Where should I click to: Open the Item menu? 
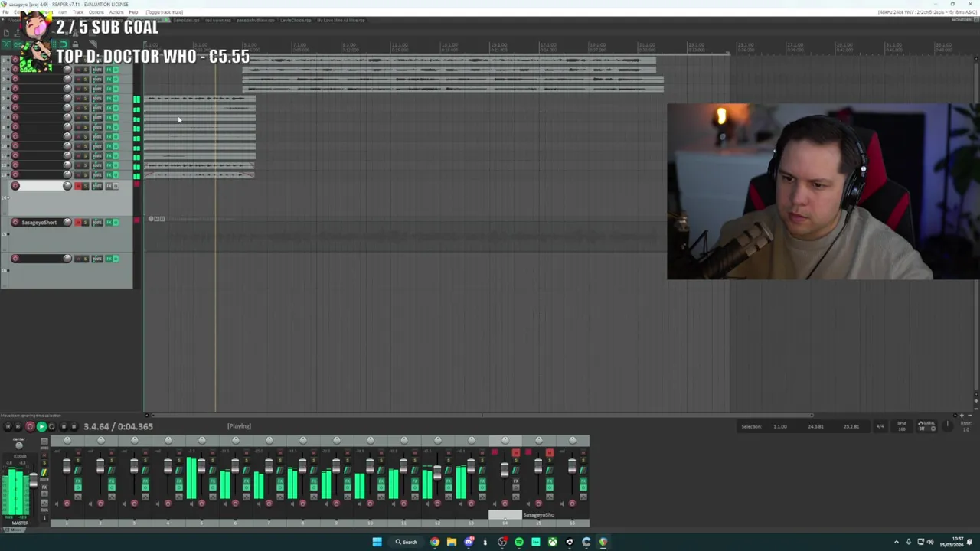pos(63,12)
